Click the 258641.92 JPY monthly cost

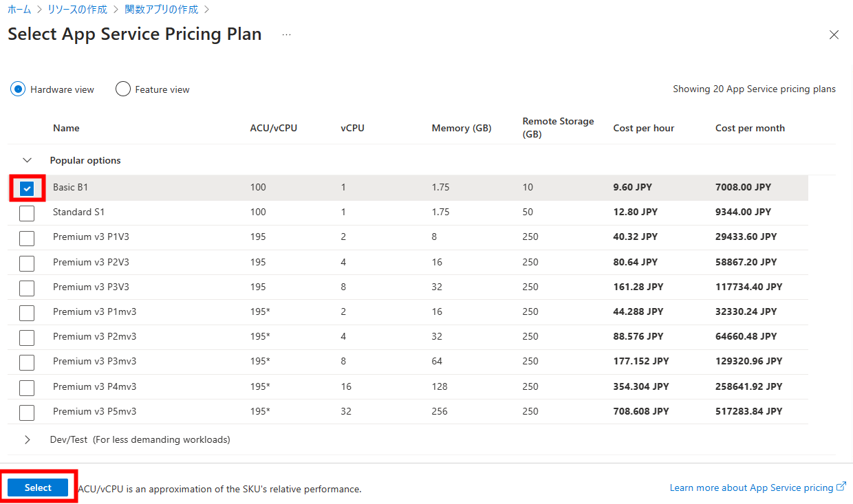point(749,386)
